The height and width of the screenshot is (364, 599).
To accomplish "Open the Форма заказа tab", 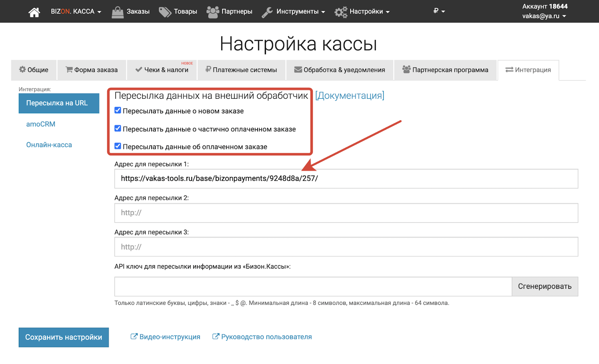I will [x=92, y=70].
